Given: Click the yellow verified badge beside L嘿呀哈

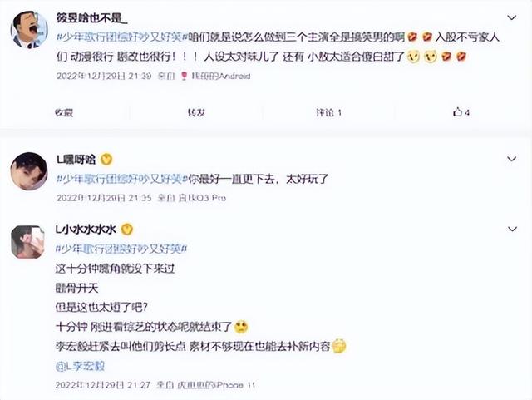Looking at the screenshot, I should click(106, 160).
